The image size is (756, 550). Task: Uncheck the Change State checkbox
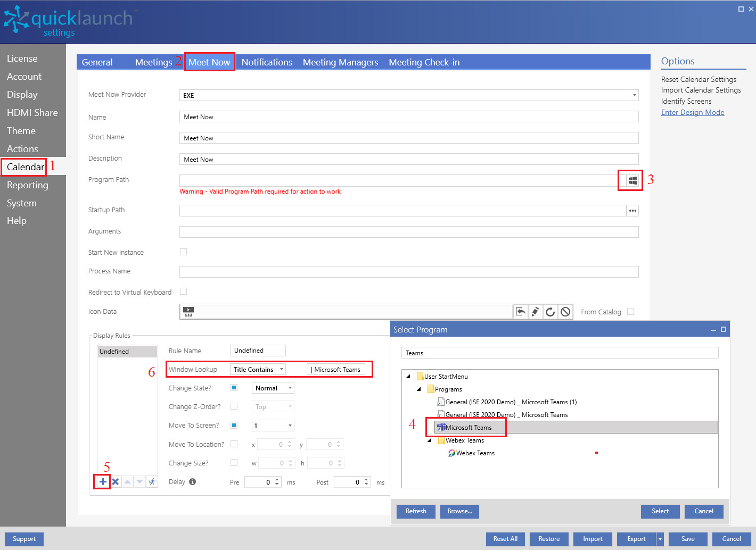pyautogui.click(x=234, y=388)
